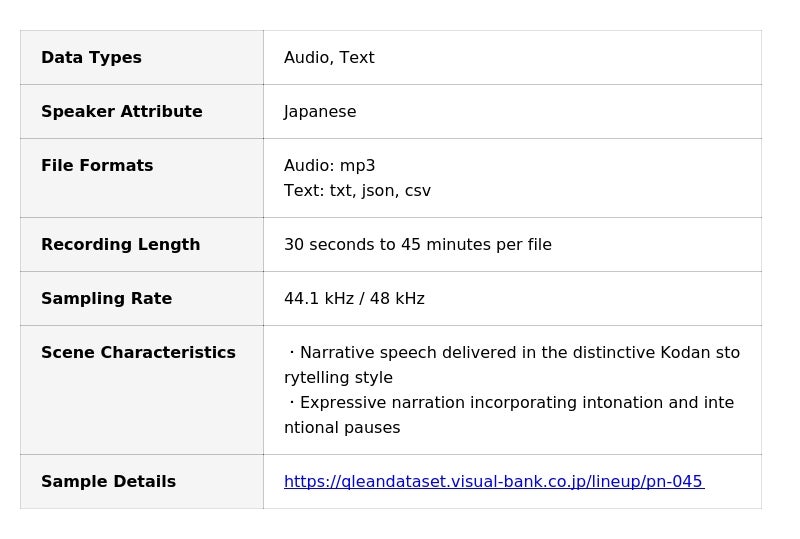The image size is (800, 539).
Task: Select the 'Audio, Text' value cell
Action: (x=329, y=58)
